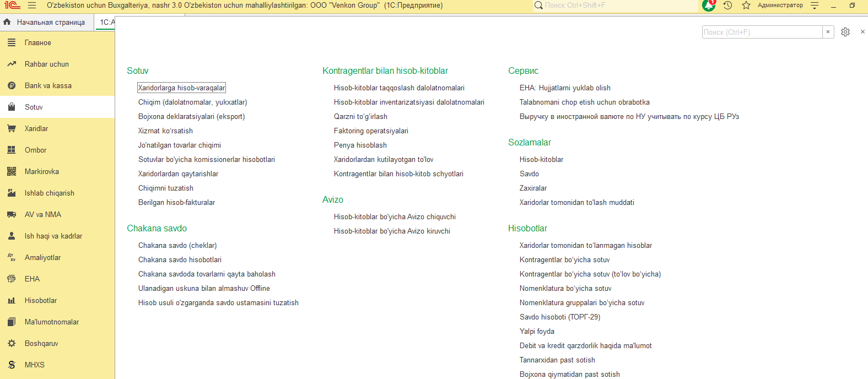The height and width of the screenshot is (379, 868).
Task: Open Xaridorlar tomonidan to'lash muddati
Action: pos(576,202)
